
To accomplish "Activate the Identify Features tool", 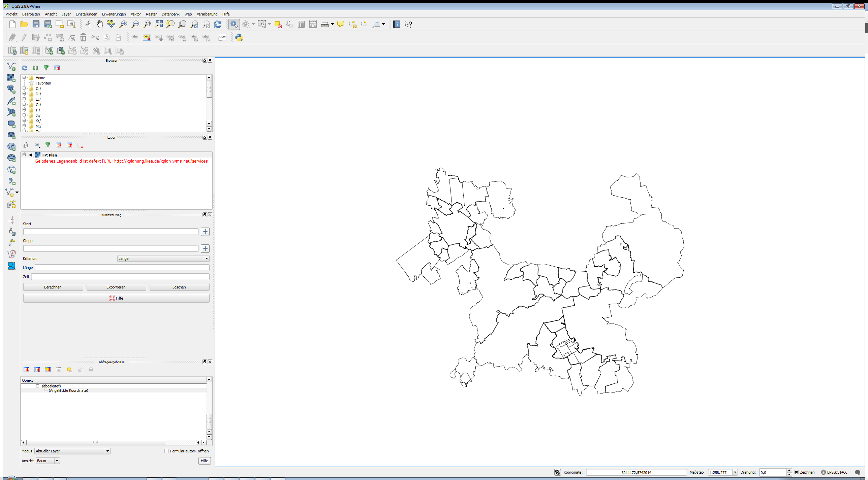I will 234,24.
